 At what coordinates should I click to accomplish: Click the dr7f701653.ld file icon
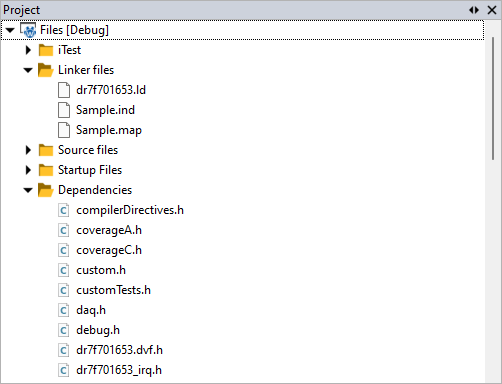coord(64,90)
